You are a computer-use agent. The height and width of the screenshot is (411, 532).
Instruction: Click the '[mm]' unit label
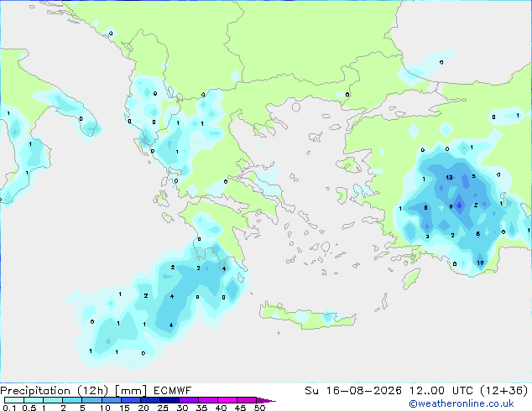coord(131,391)
